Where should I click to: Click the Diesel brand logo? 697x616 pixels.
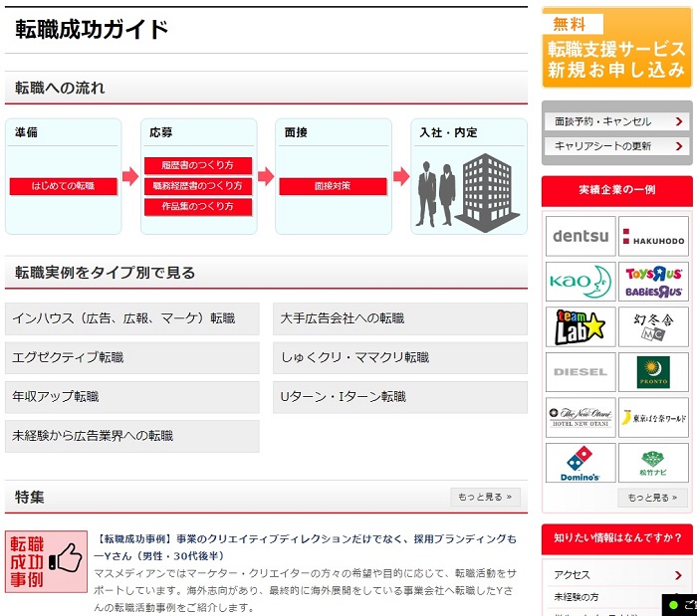coord(581,372)
